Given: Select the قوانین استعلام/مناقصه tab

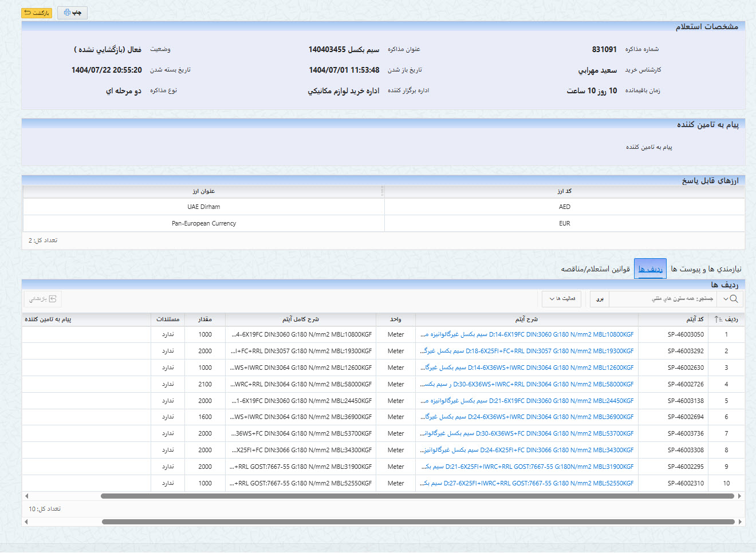Looking at the screenshot, I should [595, 269].
